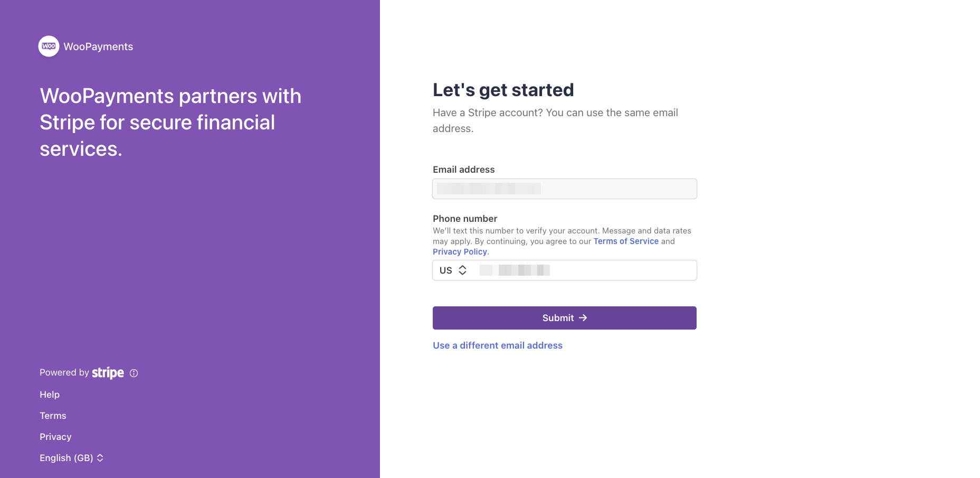Image resolution: width=980 pixels, height=478 pixels.
Task: Click the info icon beside Stripe
Action: 134,373
